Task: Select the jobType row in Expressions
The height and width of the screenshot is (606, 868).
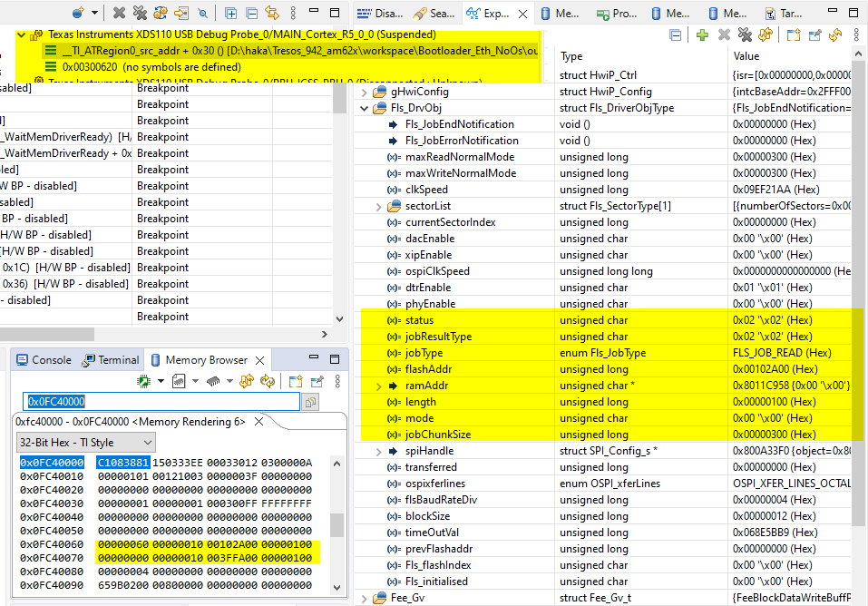Action: pos(606,353)
